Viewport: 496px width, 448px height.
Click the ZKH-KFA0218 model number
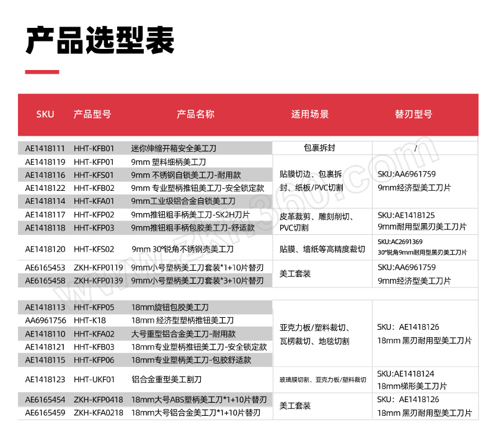98,412
